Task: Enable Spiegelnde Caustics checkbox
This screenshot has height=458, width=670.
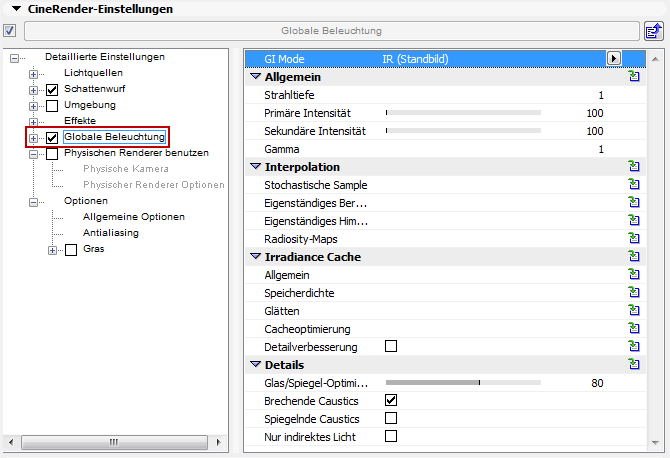Action: coord(391,418)
